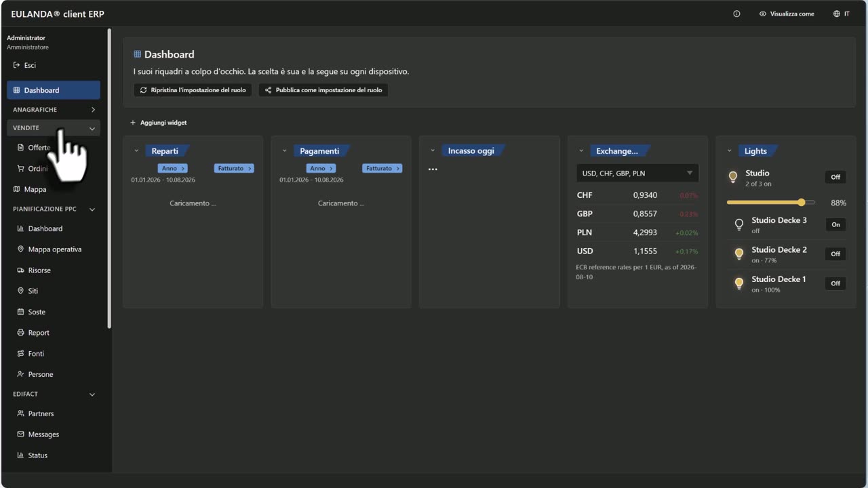Click the Status chart icon
The width and height of the screenshot is (868, 488).
[x=21, y=455]
